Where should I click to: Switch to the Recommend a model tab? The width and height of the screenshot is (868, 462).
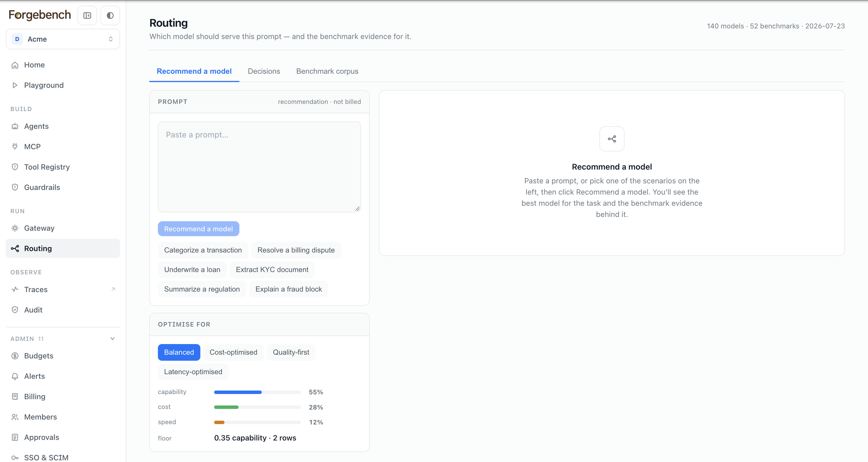pos(194,71)
